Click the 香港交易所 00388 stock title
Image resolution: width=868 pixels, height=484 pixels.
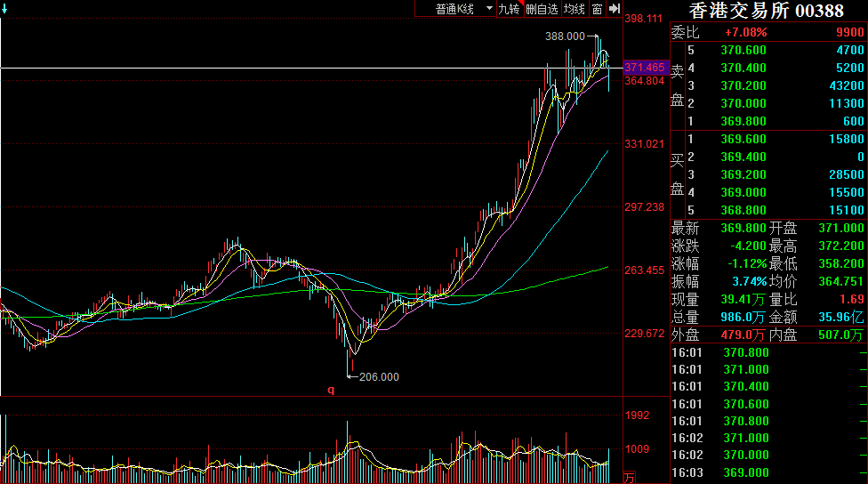pos(767,11)
